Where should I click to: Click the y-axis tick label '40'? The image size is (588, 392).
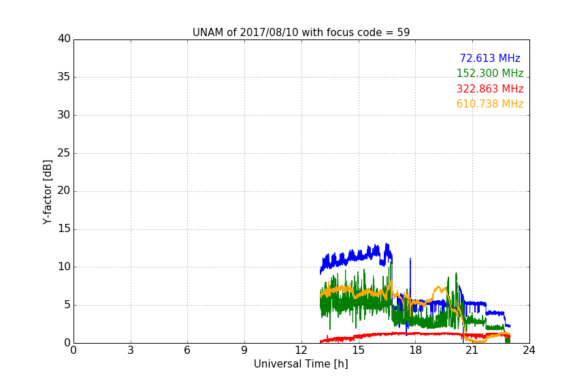pos(64,39)
